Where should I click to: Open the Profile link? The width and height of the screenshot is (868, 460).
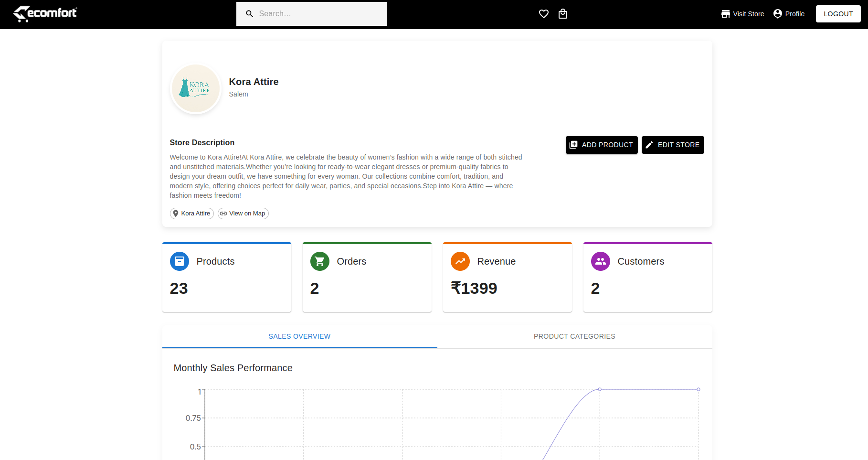[x=789, y=14]
